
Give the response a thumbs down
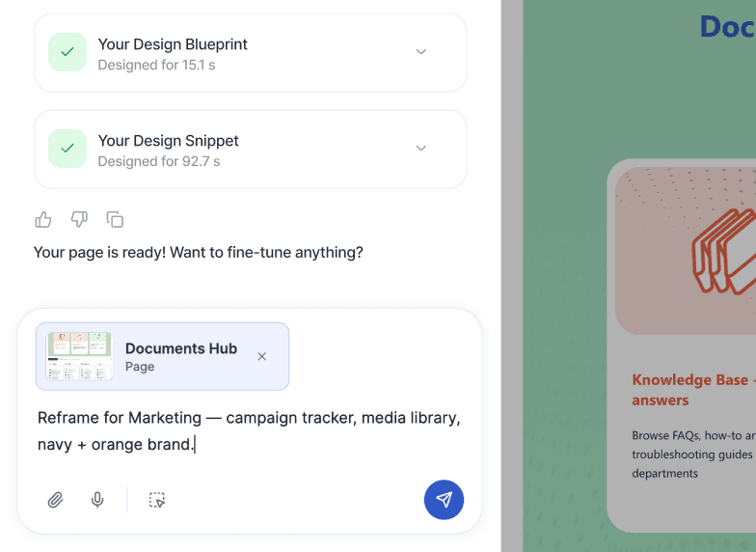click(79, 220)
